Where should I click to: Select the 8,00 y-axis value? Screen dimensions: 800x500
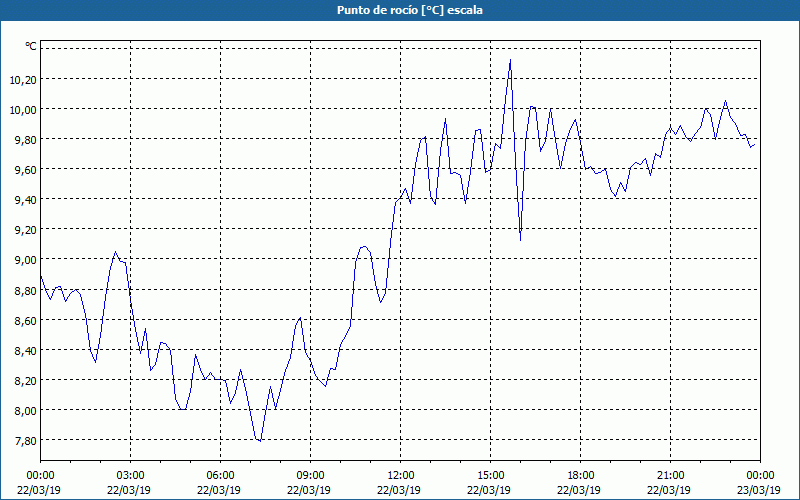point(27,411)
